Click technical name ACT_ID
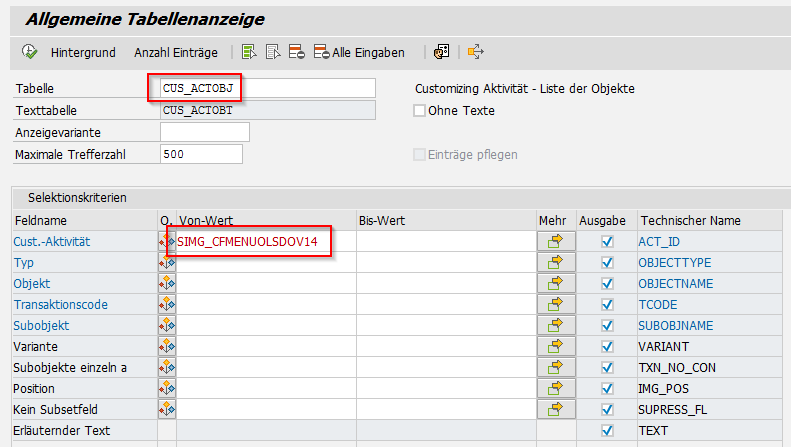 pyautogui.click(x=659, y=242)
